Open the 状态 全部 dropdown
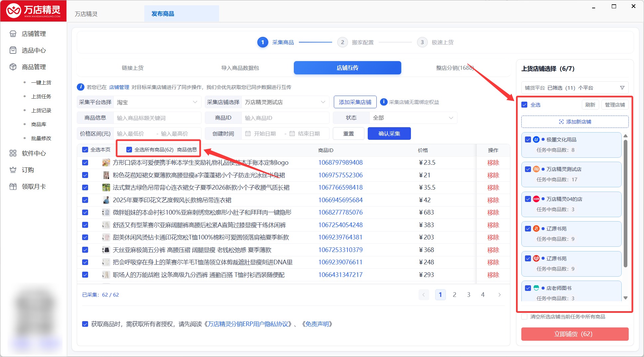 pos(413,118)
